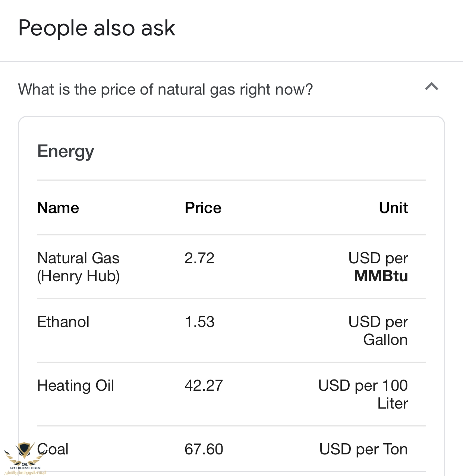Viewport: 463px width, 476px height.
Task: Click the Name column header
Action: point(58,208)
